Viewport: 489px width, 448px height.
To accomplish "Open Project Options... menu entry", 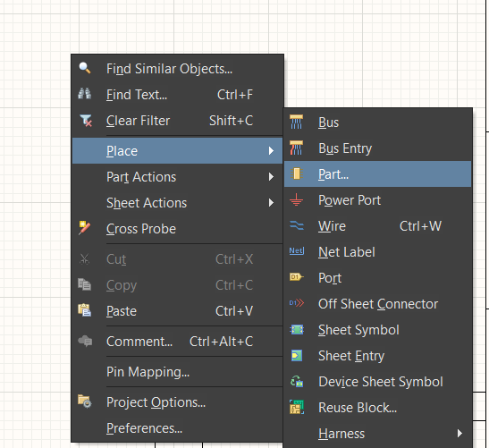I will pyautogui.click(x=177, y=402).
